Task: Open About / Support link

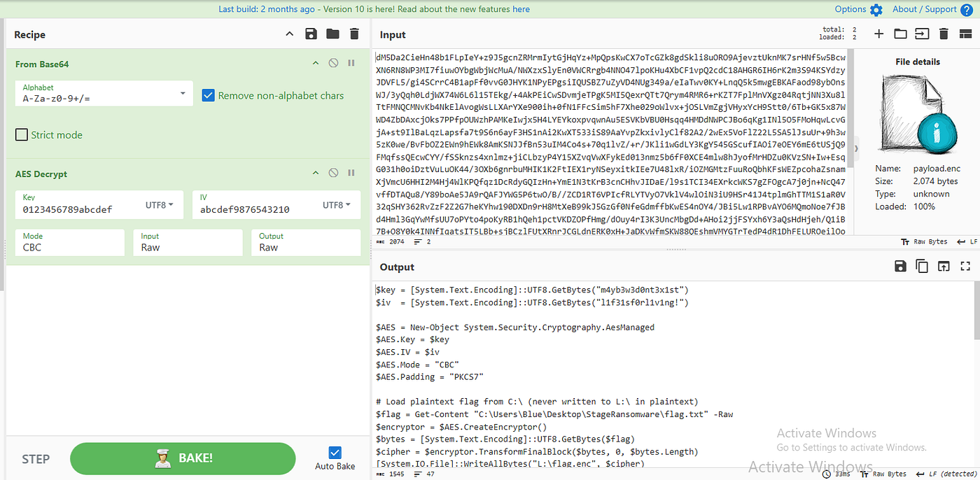Action: pos(925,9)
